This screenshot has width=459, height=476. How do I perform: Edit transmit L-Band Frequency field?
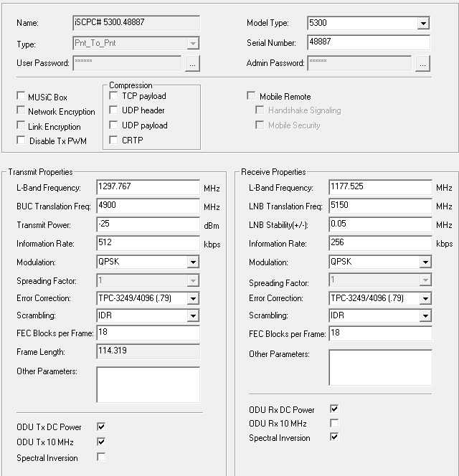148,187
